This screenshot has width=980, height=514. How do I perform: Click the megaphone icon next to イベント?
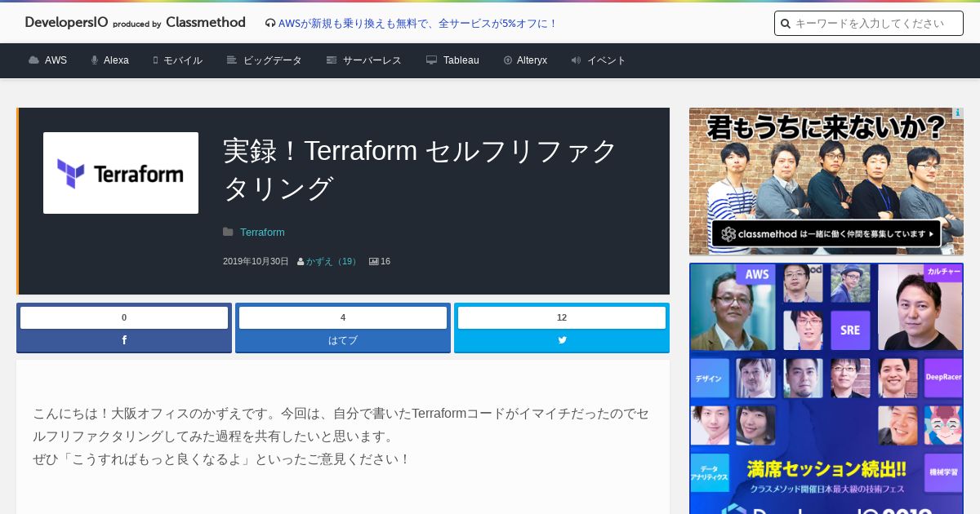coord(576,60)
